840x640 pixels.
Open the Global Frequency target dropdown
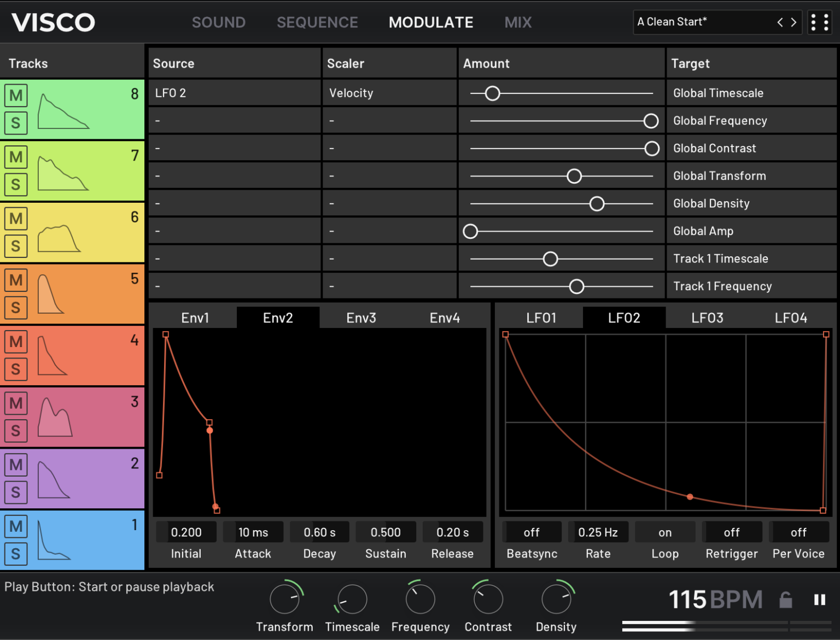pos(751,121)
